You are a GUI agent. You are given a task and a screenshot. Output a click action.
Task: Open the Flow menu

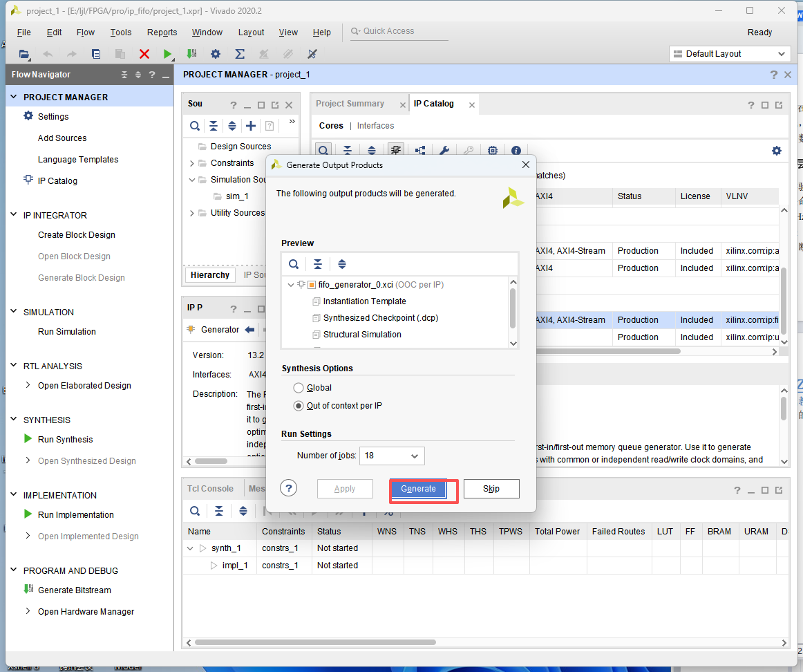click(x=86, y=32)
